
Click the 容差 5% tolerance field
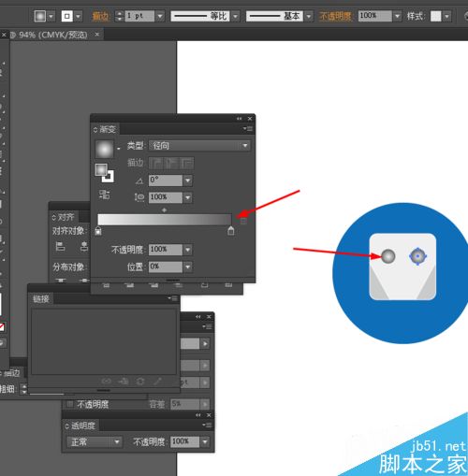pyautogui.click(x=184, y=404)
